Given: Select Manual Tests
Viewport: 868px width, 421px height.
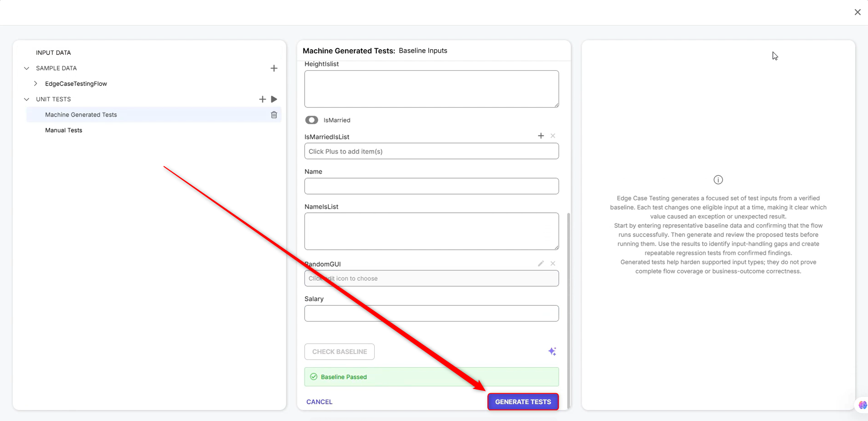Looking at the screenshot, I should 63,130.
